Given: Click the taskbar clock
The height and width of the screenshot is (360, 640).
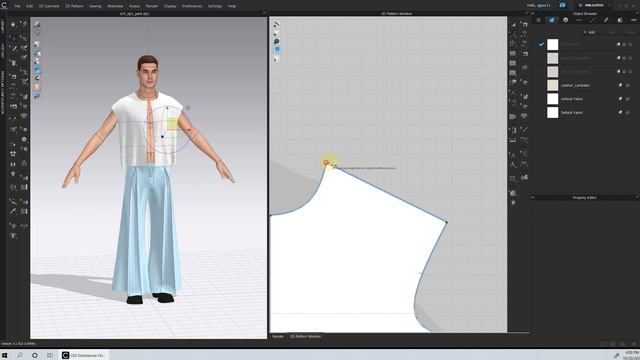Looking at the screenshot, I should point(631,355).
